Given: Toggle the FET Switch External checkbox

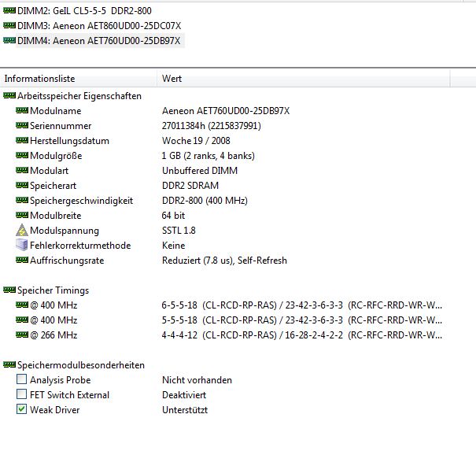Looking at the screenshot, I should (x=22, y=395).
